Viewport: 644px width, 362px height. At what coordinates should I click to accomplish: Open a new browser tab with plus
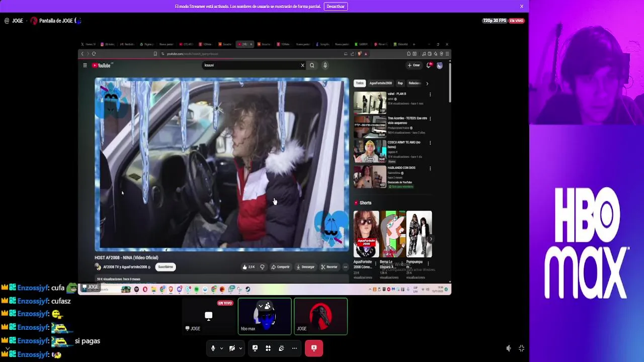[413, 44]
